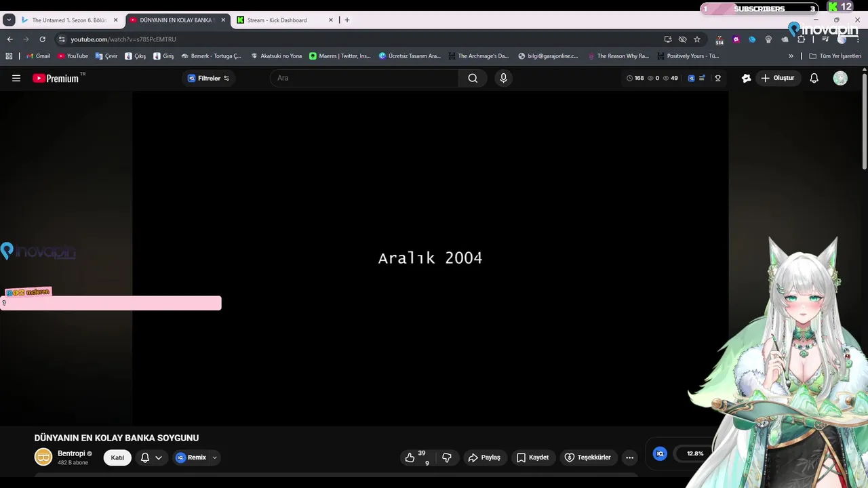Open the apps grid shortcut
This screenshot has height=488, width=868.
pos(9,56)
